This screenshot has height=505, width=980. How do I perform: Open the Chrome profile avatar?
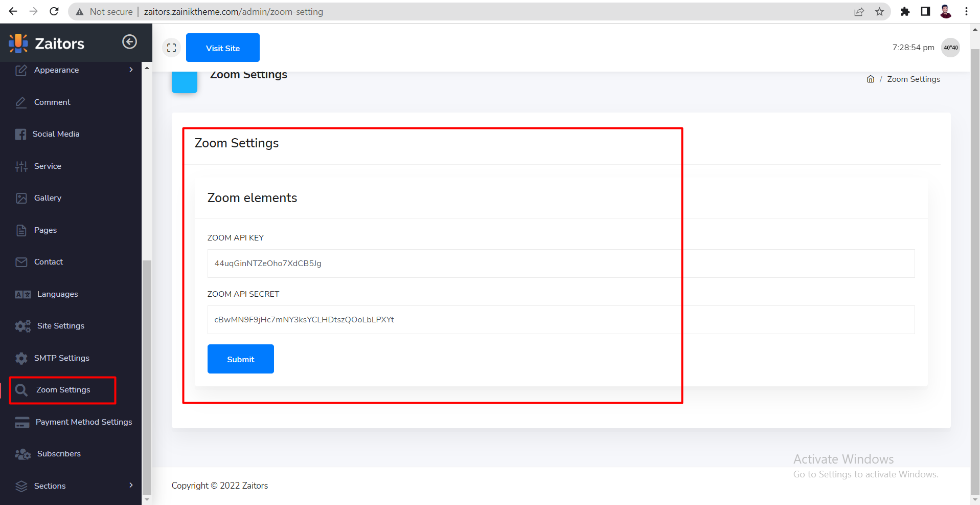click(x=946, y=11)
